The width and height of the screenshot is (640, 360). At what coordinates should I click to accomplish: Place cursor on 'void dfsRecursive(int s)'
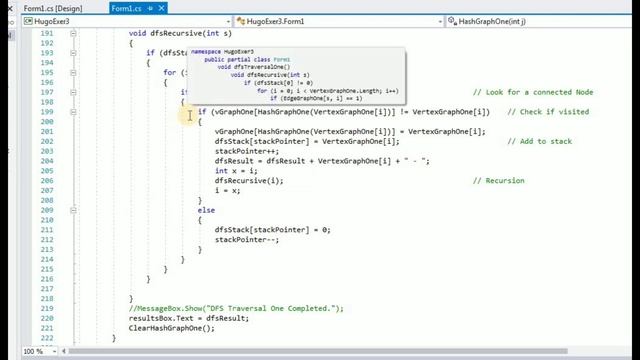point(180,33)
